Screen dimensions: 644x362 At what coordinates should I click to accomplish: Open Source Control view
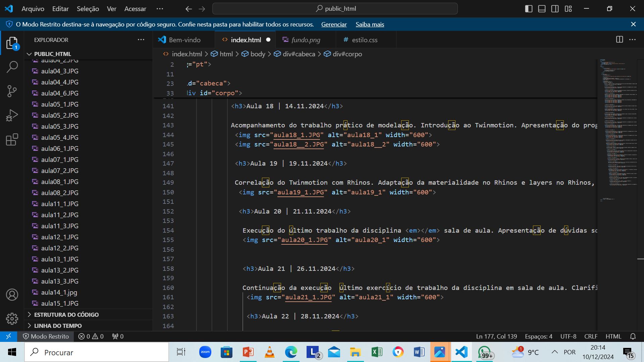click(12, 91)
